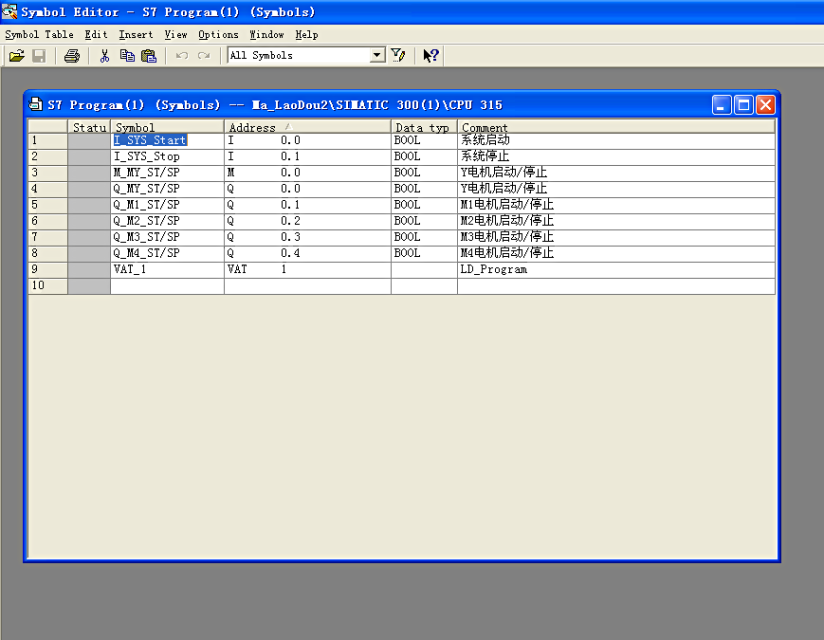Select the Q_M2_ST/SP symbol cell
Image resolution: width=824 pixels, height=640 pixels.
point(167,221)
